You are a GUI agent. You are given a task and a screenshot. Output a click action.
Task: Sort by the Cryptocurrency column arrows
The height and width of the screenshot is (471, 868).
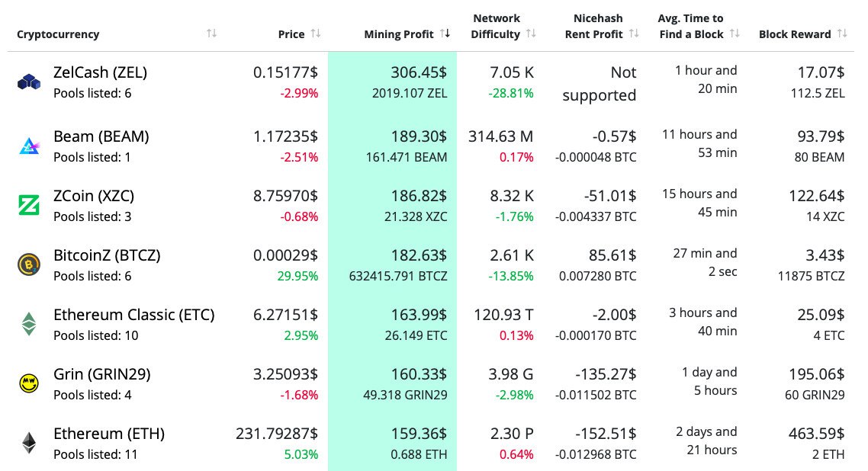click(x=211, y=34)
